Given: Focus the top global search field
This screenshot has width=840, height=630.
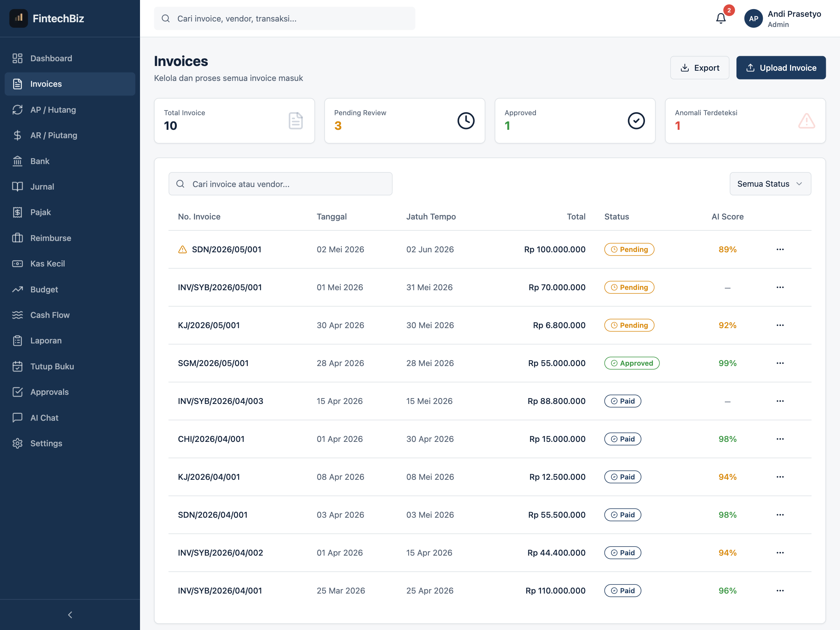Looking at the screenshot, I should coord(284,18).
